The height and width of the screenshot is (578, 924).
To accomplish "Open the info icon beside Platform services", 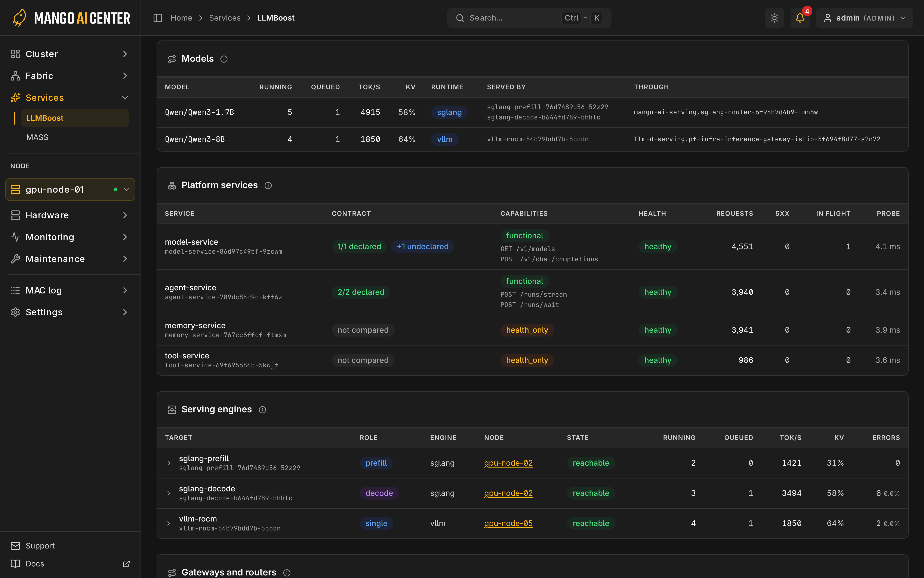I will point(268,185).
